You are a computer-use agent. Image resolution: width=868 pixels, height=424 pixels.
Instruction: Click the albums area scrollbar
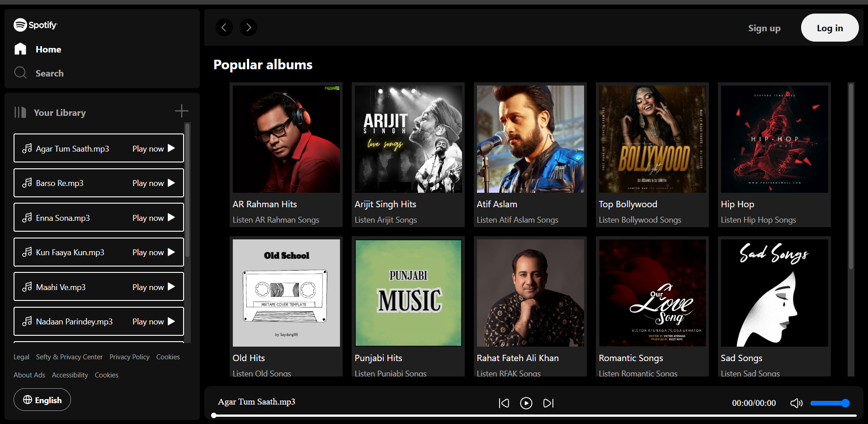pos(851,176)
